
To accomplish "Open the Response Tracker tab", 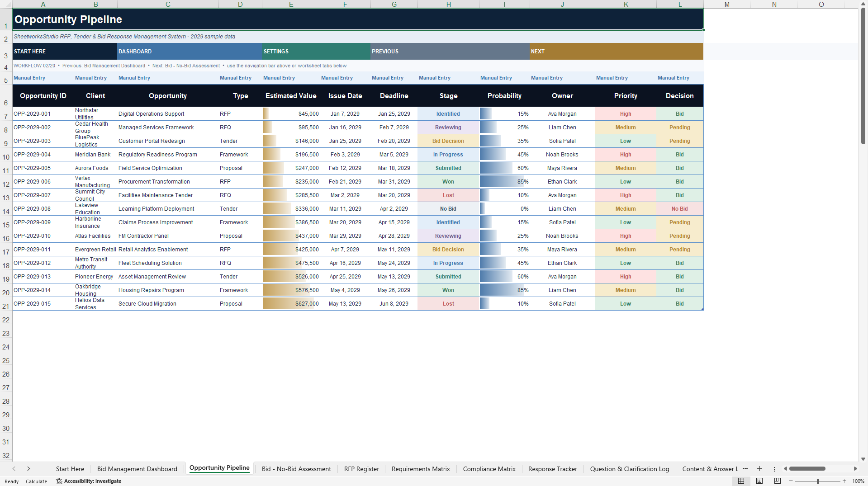I will tap(552, 469).
